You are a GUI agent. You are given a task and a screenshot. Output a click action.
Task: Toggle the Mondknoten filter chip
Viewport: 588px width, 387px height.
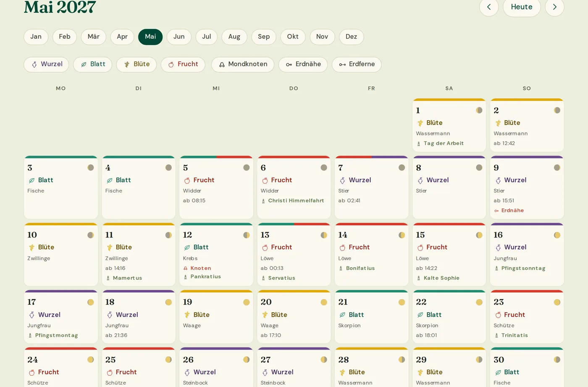click(x=243, y=64)
